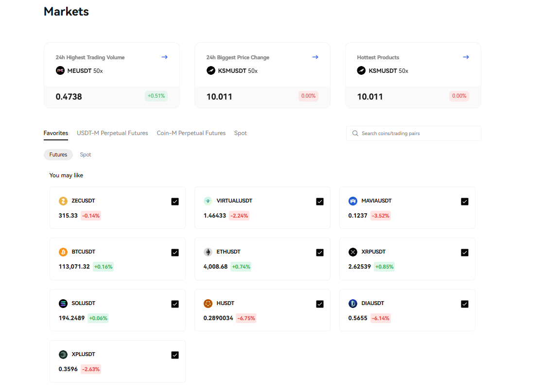Select the MAVIAUSDT coin logo

pyautogui.click(x=353, y=201)
